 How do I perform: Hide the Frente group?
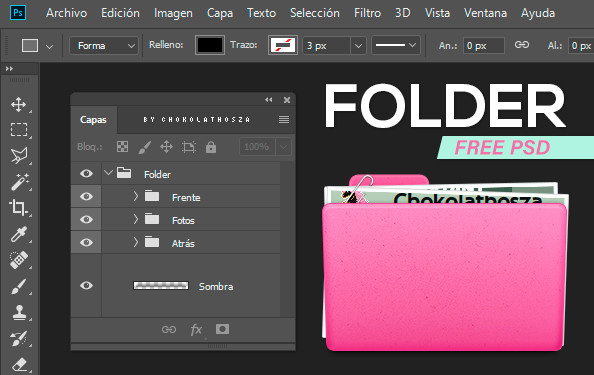click(86, 196)
